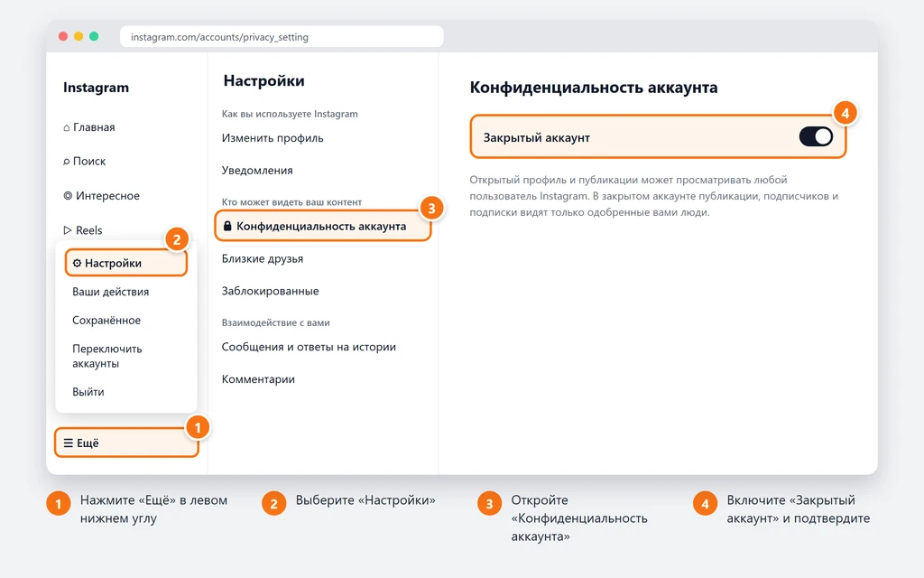The height and width of the screenshot is (578, 924).
Task: Click the magnifier icon beside Поиск
Action: 67,162
